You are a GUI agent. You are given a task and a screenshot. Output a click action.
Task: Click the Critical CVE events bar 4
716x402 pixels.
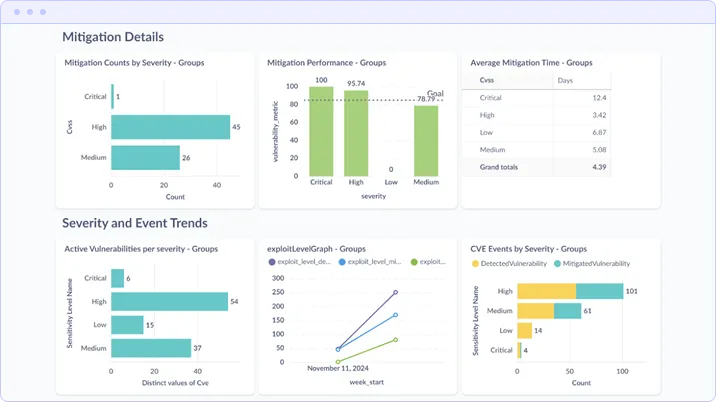[x=519, y=350]
